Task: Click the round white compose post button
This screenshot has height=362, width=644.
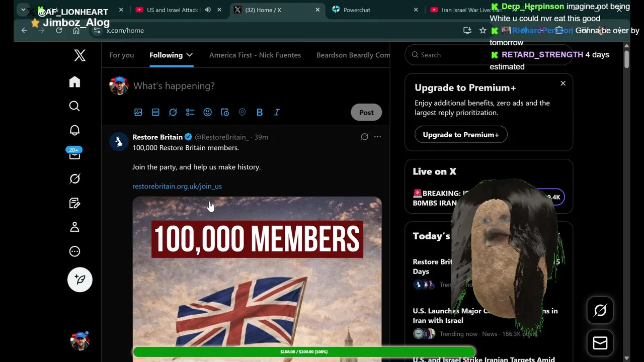Action: point(80,280)
